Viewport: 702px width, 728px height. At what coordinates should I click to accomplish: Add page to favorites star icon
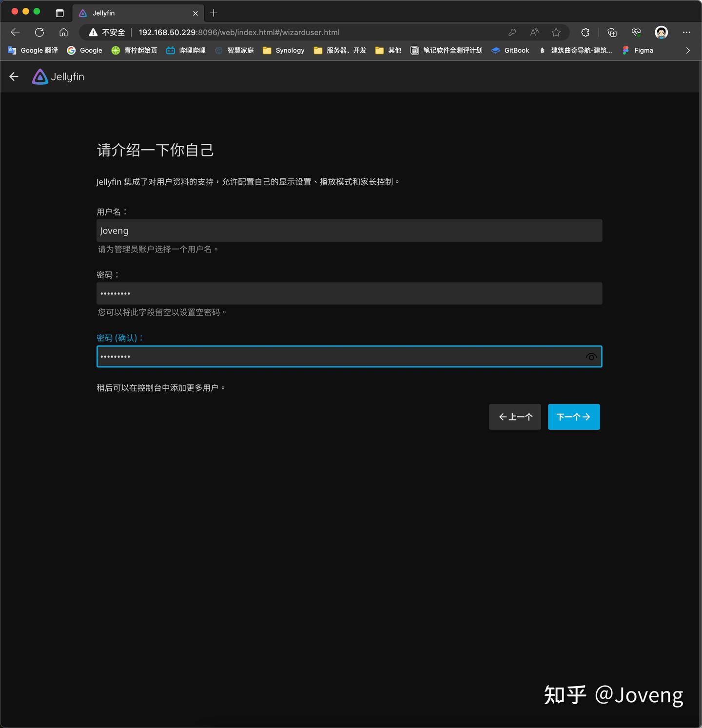point(556,32)
